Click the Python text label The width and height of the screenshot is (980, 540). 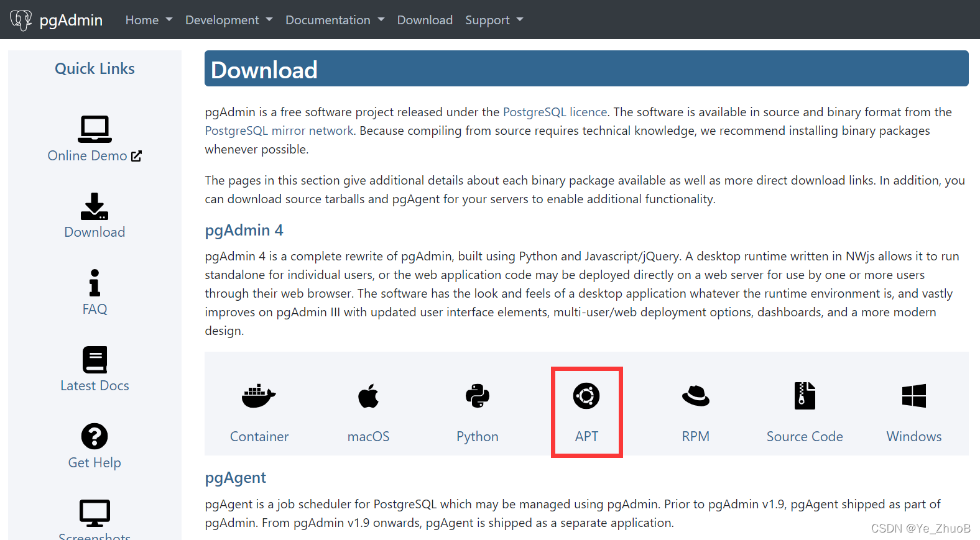click(x=478, y=437)
